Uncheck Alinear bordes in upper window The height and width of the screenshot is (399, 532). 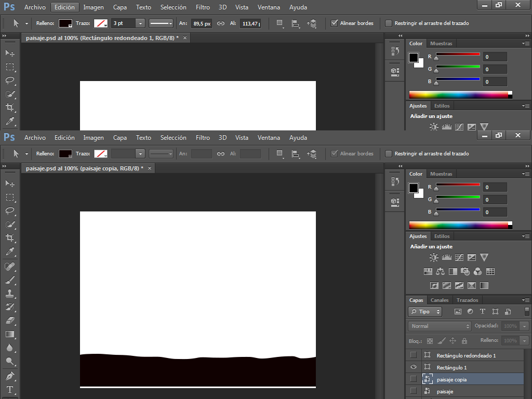point(334,23)
